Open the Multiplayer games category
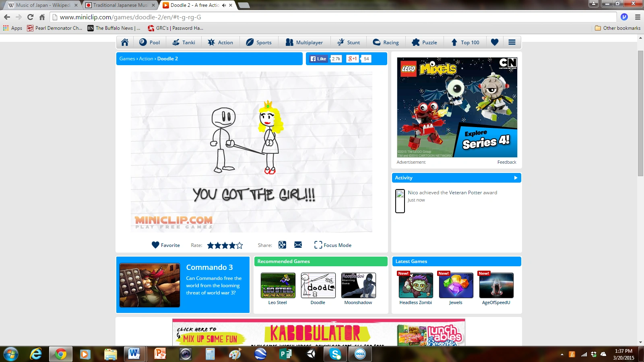Image resolution: width=644 pixels, height=362 pixels. pyautogui.click(x=304, y=42)
